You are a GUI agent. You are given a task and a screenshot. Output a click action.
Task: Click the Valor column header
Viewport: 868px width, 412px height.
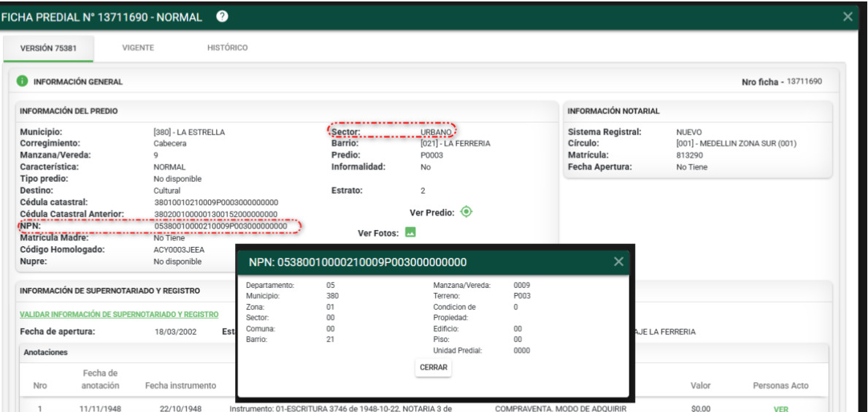pyautogui.click(x=700, y=386)
